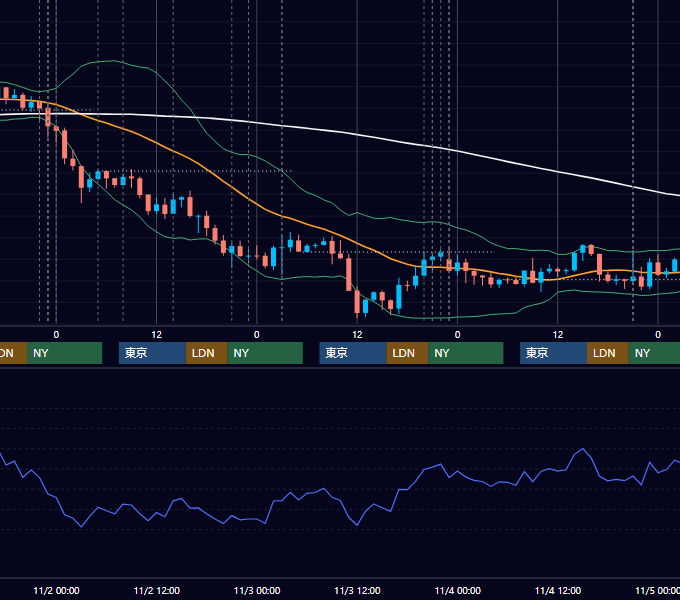This screenshot has height=600, width=680.
Task: Click the 11/4 00:00 date label
Action: [458, 590]
